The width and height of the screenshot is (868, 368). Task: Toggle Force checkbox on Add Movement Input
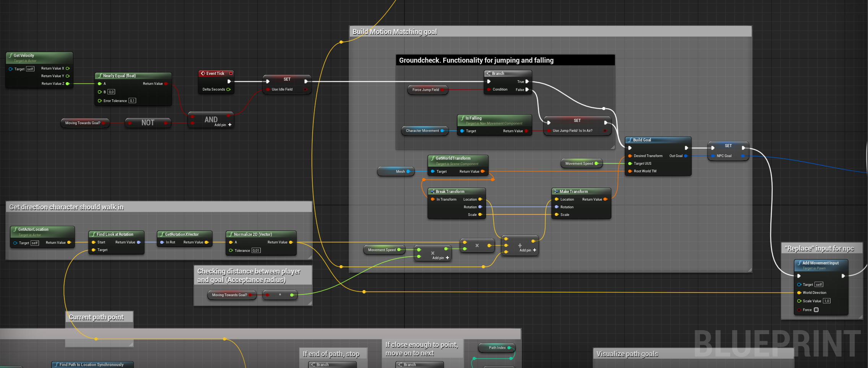(x=816, y=310)
